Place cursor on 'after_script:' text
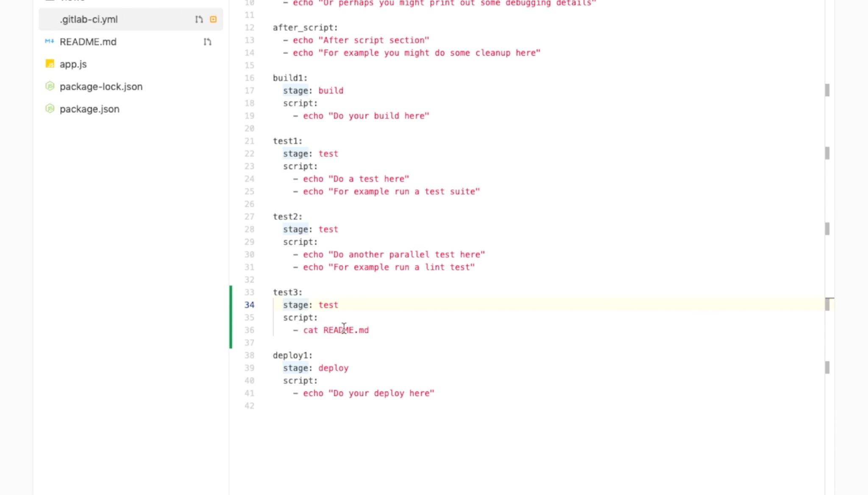868x495 pixels. pos(305,28)
